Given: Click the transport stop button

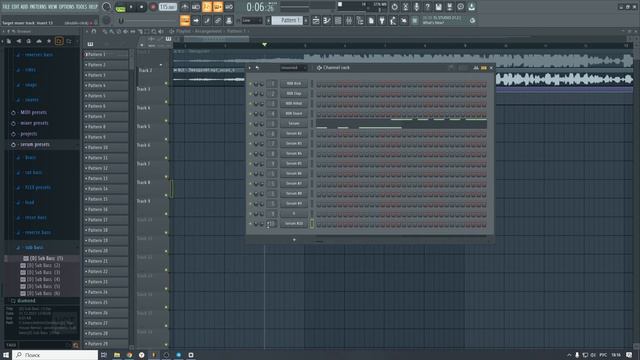Looking at the screenshot, I should (x=141, y=7).
